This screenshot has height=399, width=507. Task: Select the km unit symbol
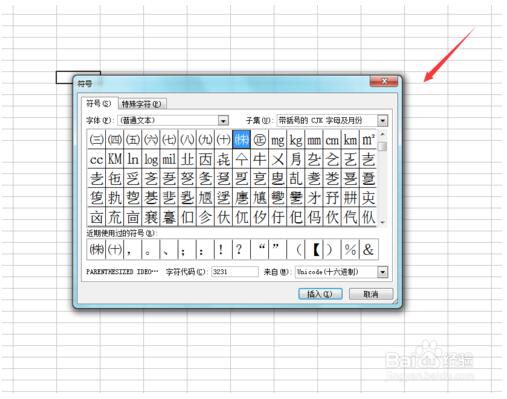point(350,139)
